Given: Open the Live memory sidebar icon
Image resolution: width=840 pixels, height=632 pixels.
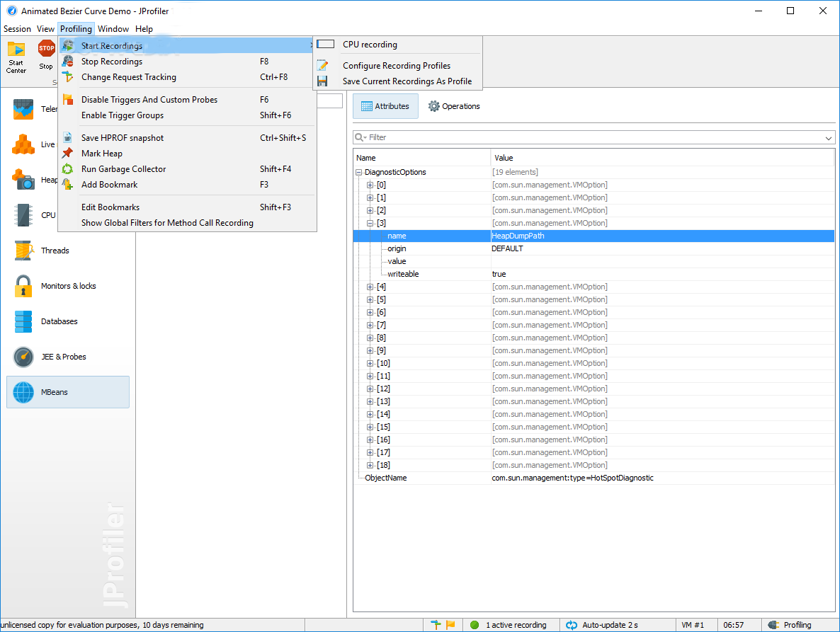Looking at the screenshot, I should point(23,144).
